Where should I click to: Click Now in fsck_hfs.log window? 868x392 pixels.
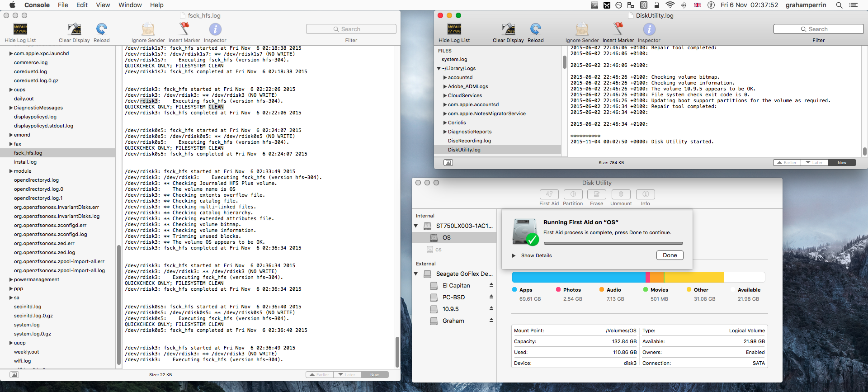click(x=375, y=374)
